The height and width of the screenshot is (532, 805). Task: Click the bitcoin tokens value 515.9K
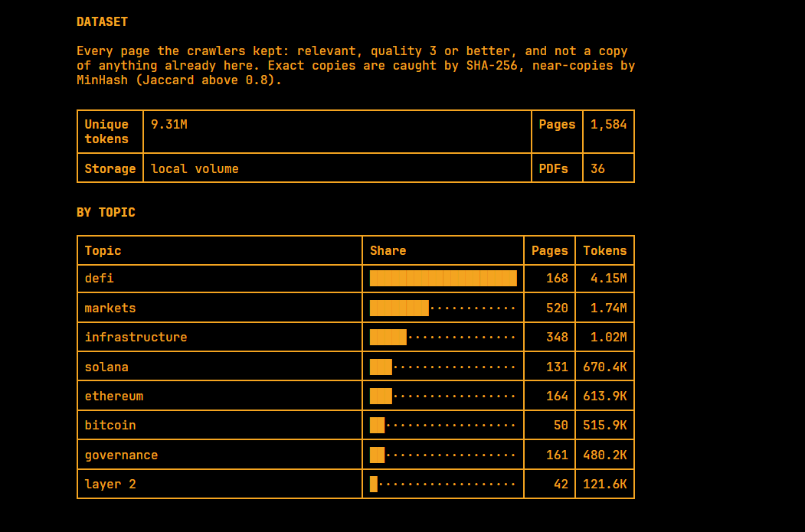pyautogui.click(x=605, y=426)
